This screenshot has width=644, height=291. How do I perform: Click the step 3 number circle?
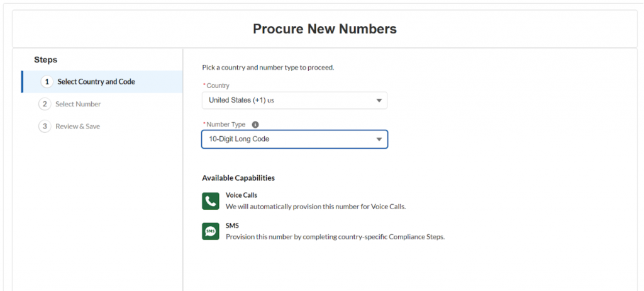pos(44,126)
